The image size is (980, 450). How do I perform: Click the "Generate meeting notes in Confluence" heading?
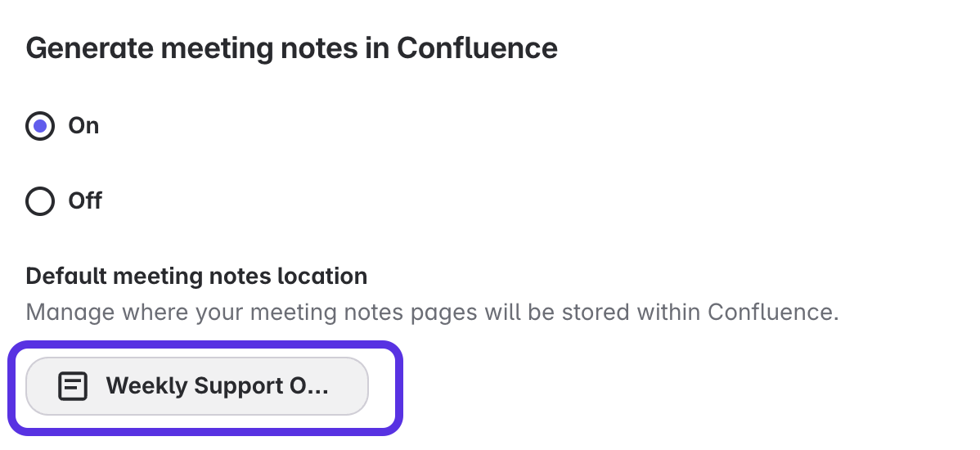(291, 48)
